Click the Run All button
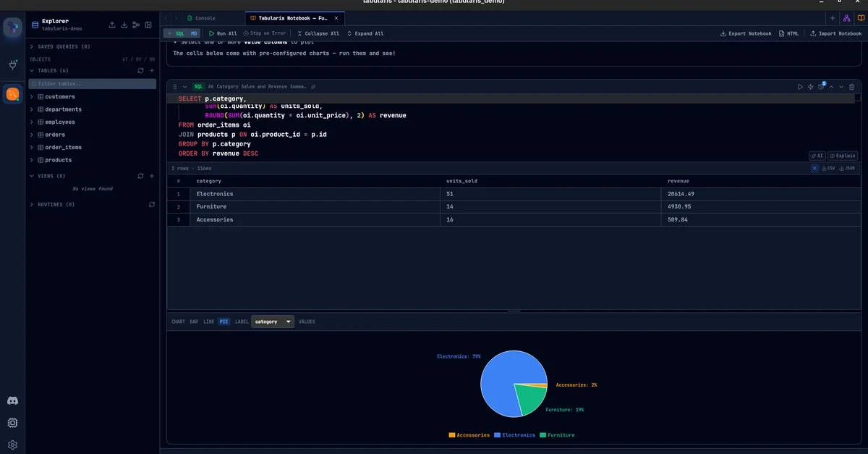Screen dimensions: 868x454 [x=223, y=33]
